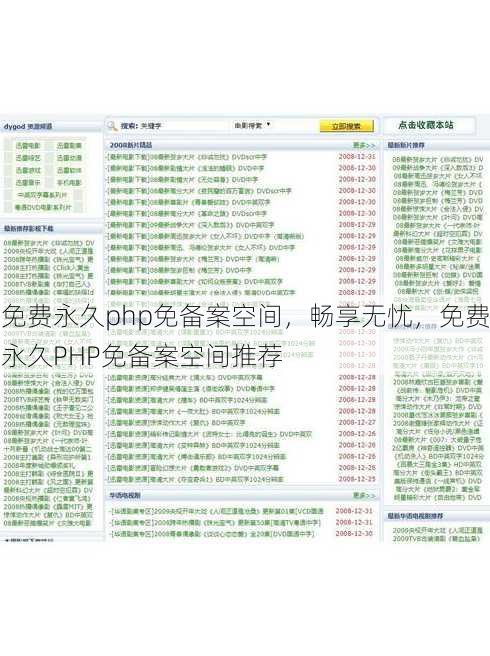Open 《合法入侵》高清DVD中英双字 center row
This screenshot has height=656, width=490.
click(201, 292)
